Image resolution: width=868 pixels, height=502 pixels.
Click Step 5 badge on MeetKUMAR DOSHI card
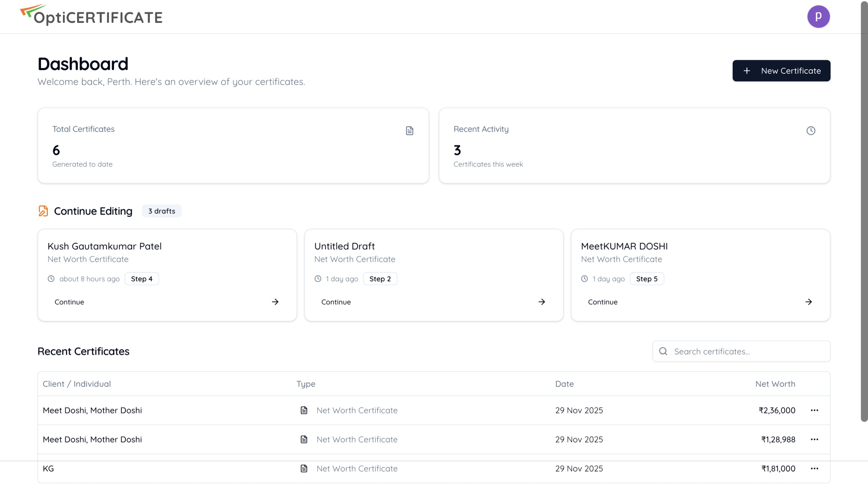click(646, 279)
